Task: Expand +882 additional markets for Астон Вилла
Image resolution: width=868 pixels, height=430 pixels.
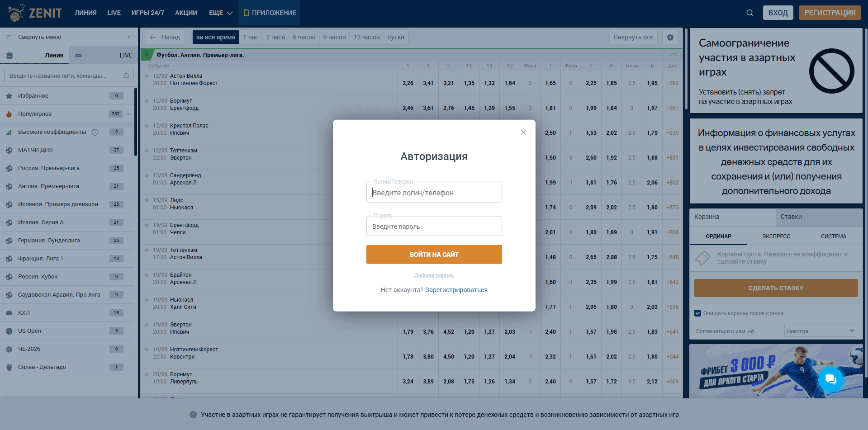Action: [x=673, y=83]
